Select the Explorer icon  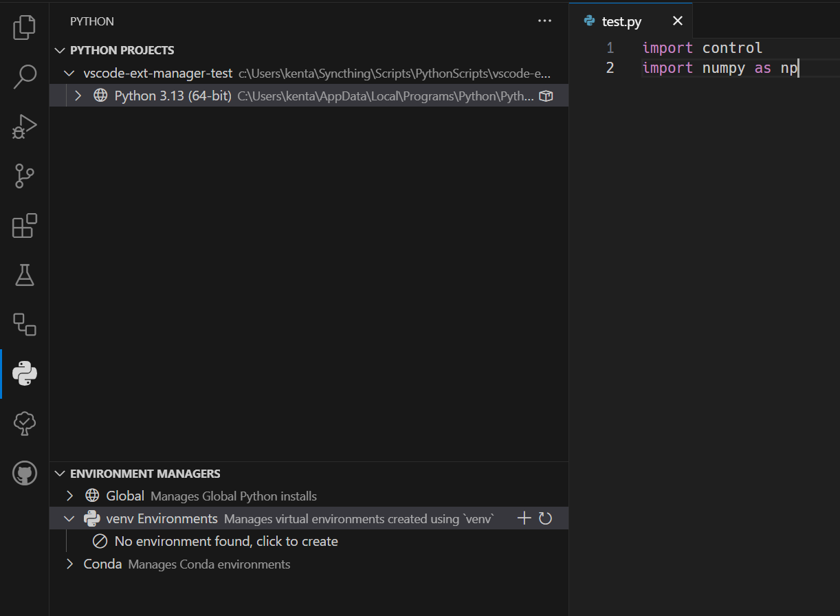coord(24,27)
